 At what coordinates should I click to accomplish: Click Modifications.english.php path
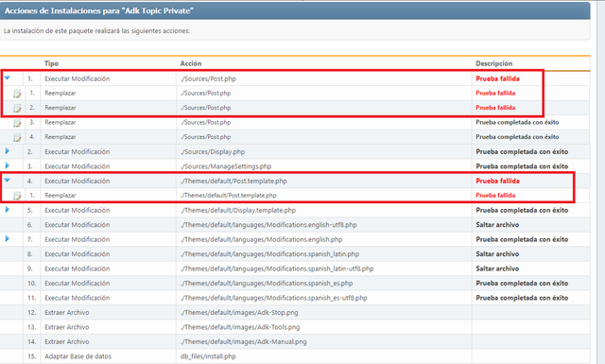261,239
